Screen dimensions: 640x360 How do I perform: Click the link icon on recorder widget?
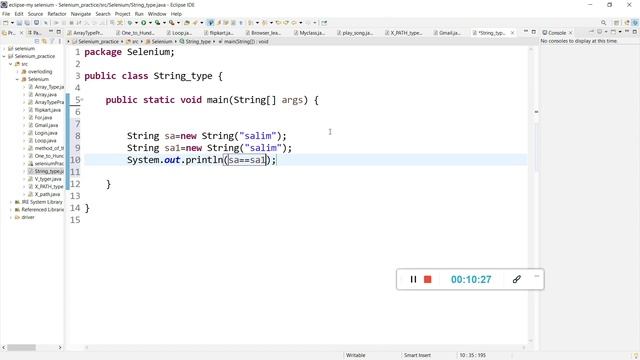click(517, 279)
